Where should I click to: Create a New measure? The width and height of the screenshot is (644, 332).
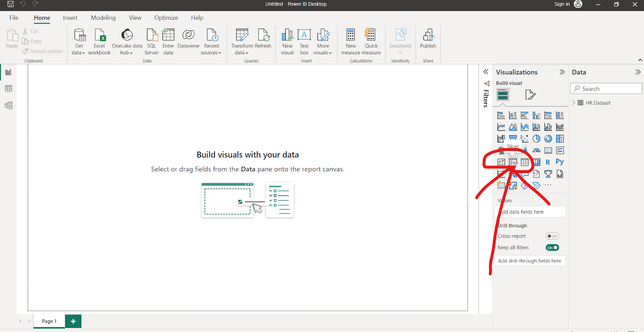(x=351, y=42)
